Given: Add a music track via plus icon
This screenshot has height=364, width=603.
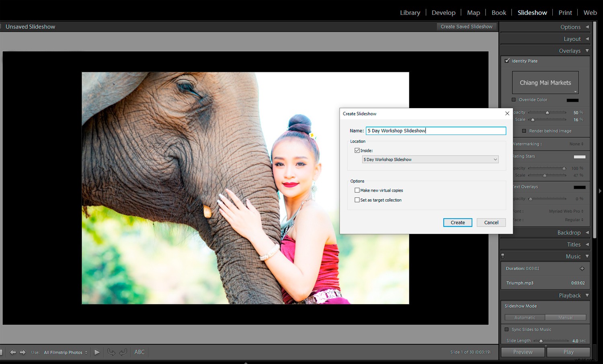Looking at the screenshot, I should [x=582, y=268].
